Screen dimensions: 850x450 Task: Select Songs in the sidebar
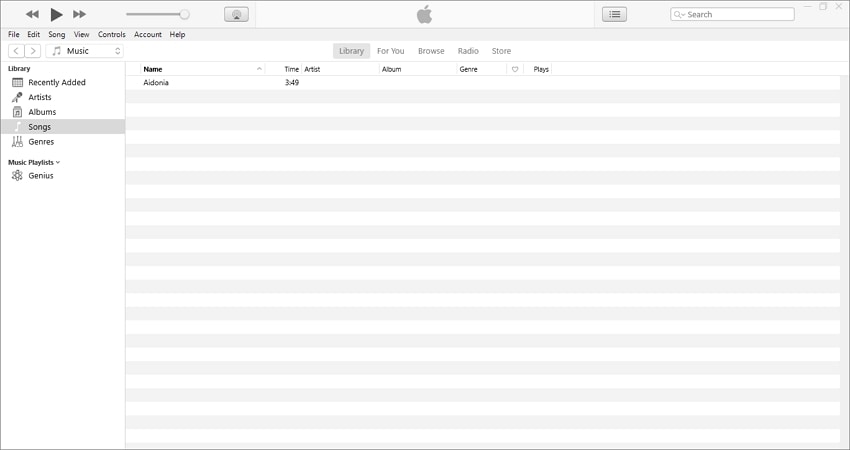[63, 127]
